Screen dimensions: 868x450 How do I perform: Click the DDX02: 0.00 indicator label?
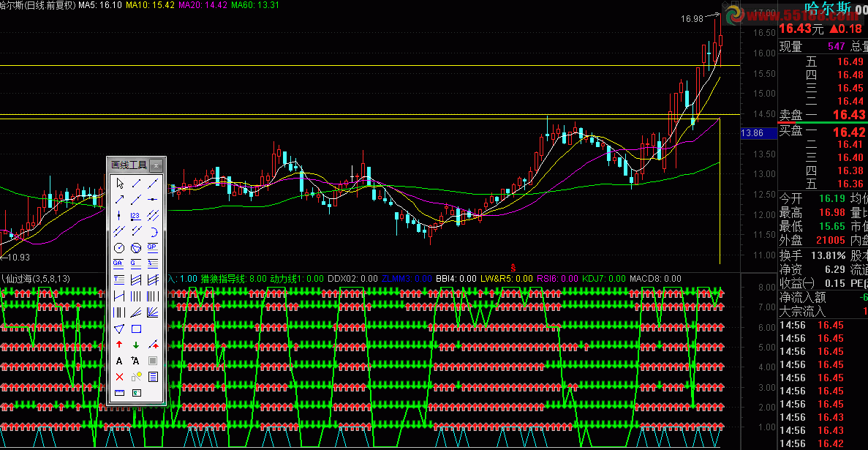click(352, 278)
